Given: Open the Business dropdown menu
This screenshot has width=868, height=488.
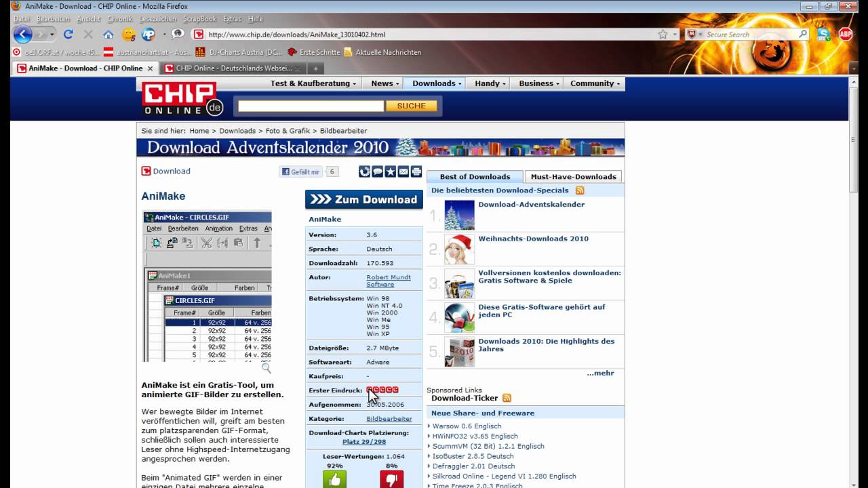Looking at the screenshot, I should (539, 83).
